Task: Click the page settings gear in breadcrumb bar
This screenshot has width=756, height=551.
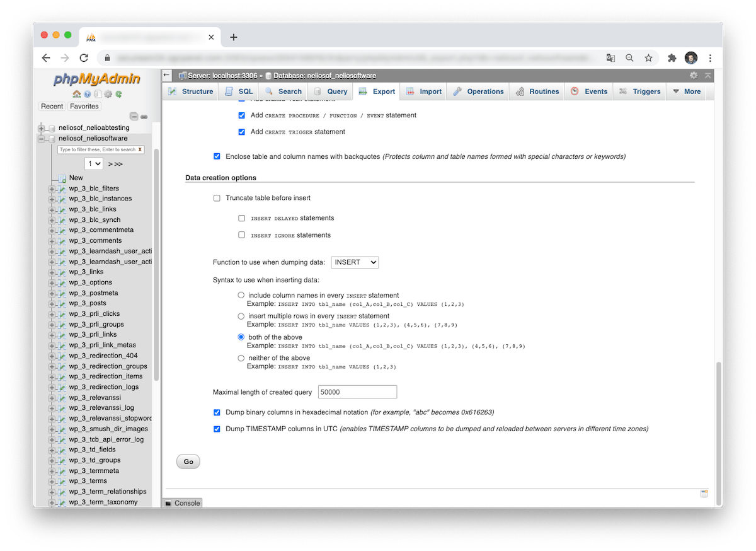Action: [x=694, y=75]
